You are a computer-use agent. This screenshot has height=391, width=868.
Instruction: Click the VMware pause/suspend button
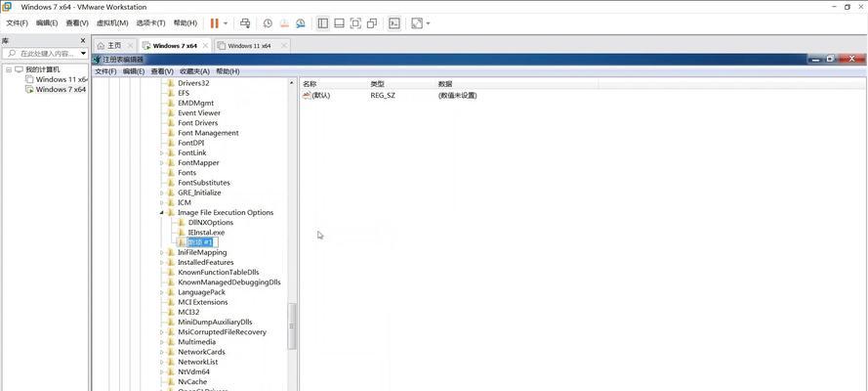tap(214, 23)
